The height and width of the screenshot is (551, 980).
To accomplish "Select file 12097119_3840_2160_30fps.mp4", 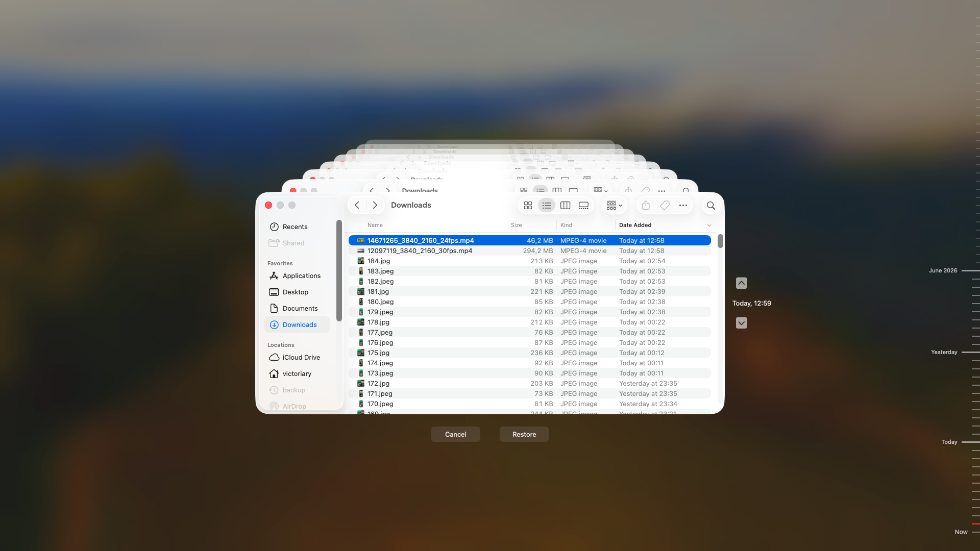I will (529, 251).
